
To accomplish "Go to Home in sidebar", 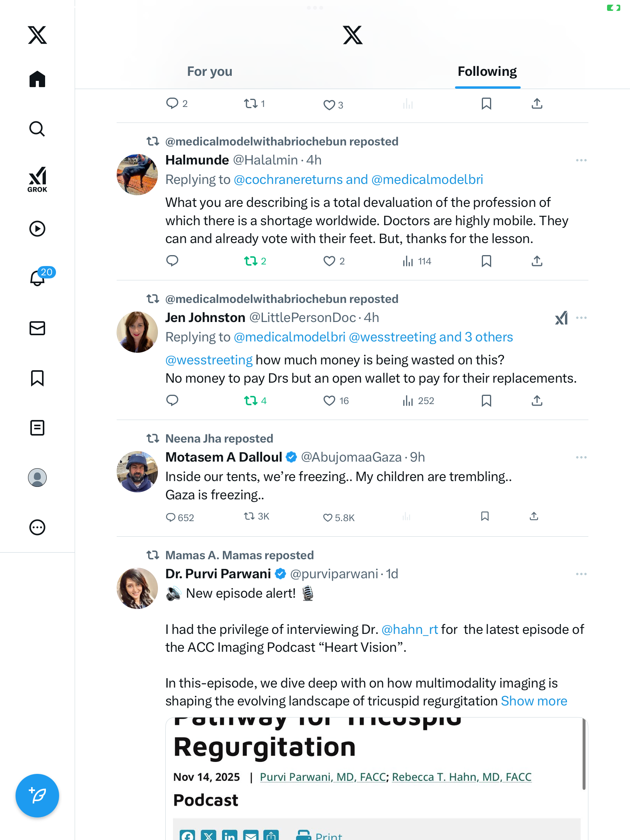I will tap(37, 79).
